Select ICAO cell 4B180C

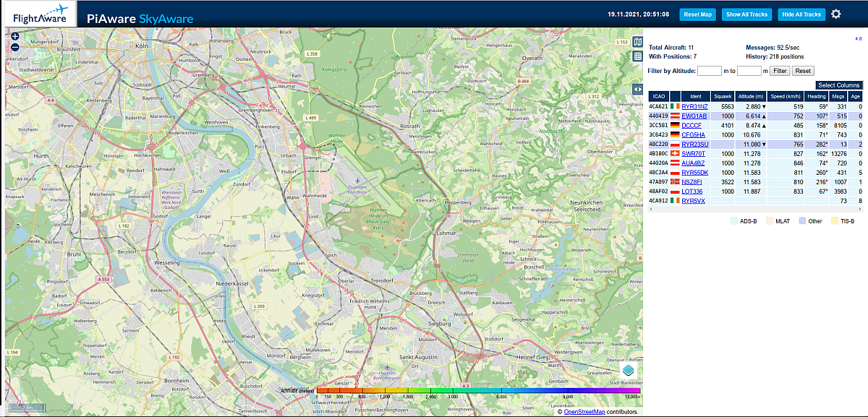click(659, 153)
